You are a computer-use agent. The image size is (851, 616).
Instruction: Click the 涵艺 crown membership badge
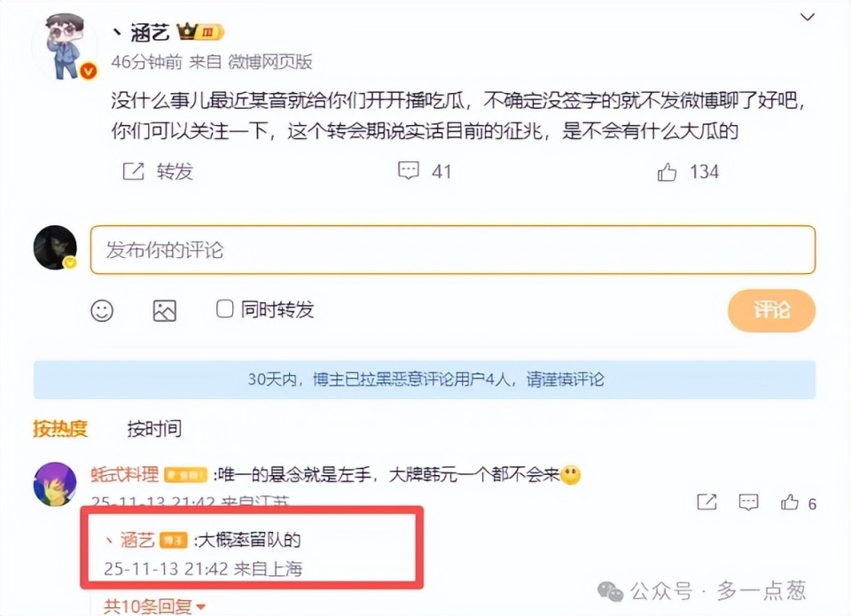point(200,32)
